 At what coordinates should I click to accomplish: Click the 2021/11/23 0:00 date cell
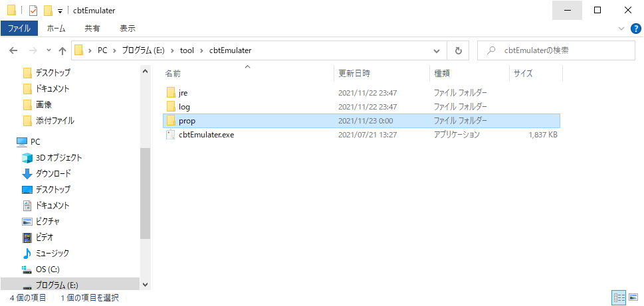(x=366, y=121)
